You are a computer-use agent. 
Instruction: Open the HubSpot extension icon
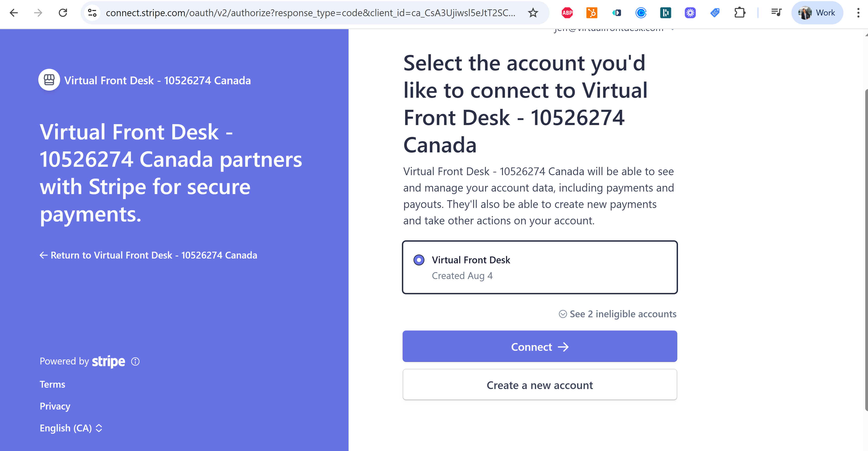click(x=592, y=13)
